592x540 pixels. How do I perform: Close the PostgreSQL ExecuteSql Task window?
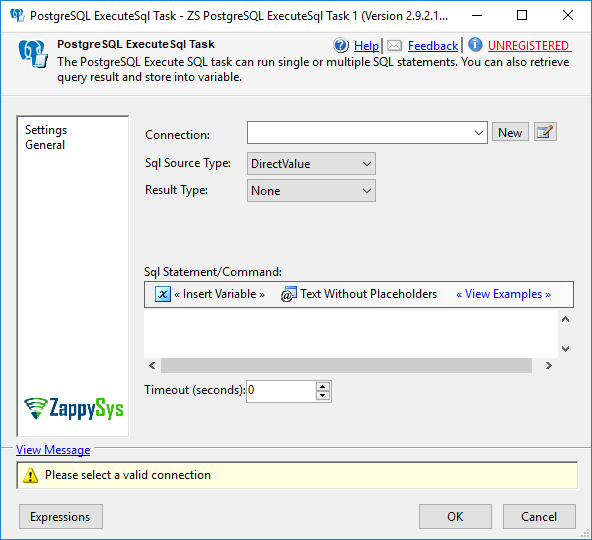pos(568,15)
